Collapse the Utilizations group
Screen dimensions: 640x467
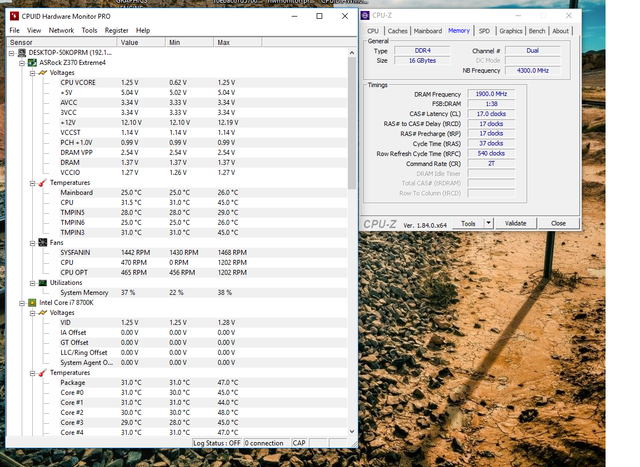[x=32, y=283]
